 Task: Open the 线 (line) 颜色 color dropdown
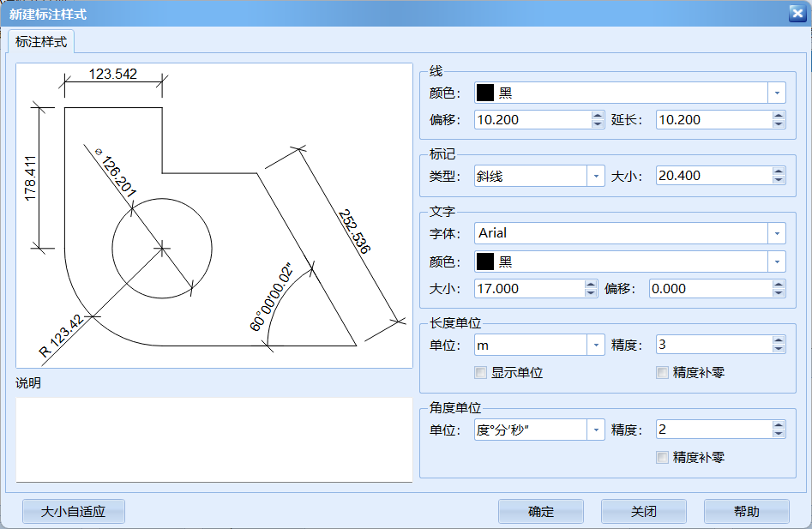point(777,92)
